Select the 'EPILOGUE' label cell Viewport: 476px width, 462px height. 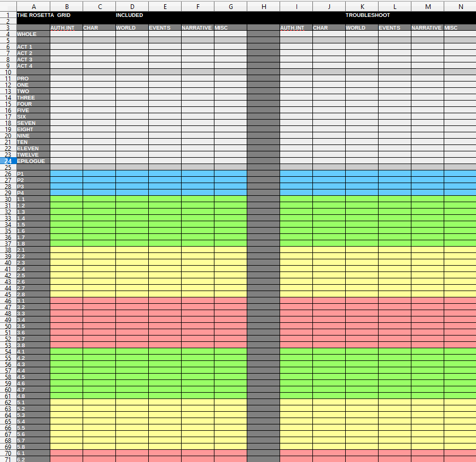(33, 161)
